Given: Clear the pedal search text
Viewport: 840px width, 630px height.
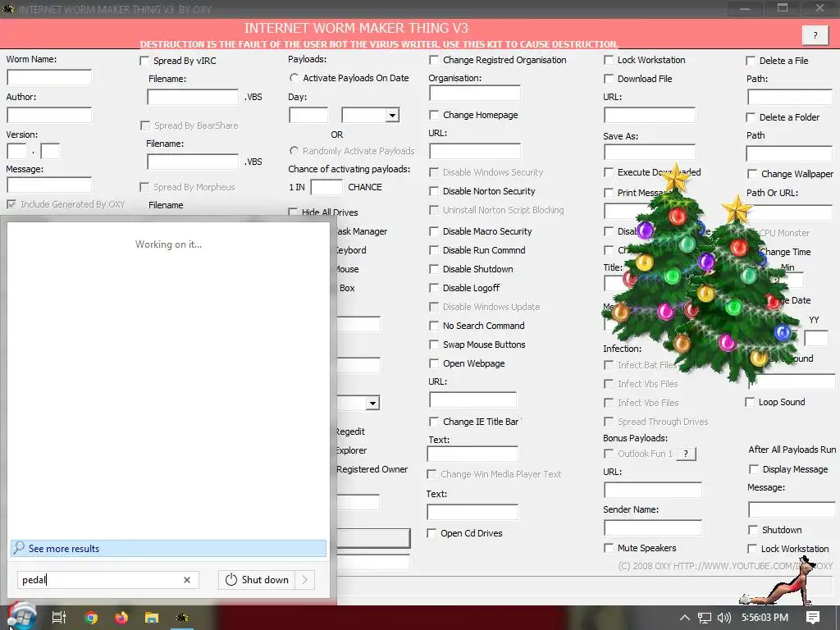Looking at the screenshot, I should pyautogui.click(x=187, y=580).
